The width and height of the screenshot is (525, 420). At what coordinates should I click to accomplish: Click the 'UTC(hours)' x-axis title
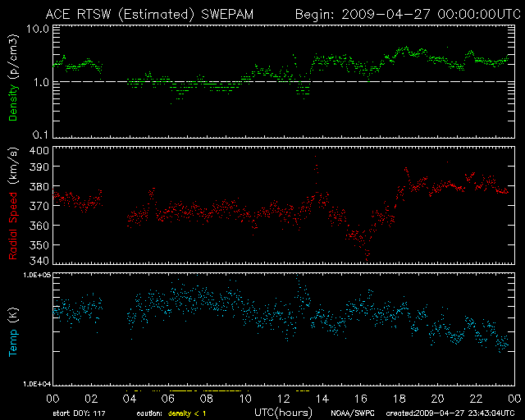coord(284,413)
